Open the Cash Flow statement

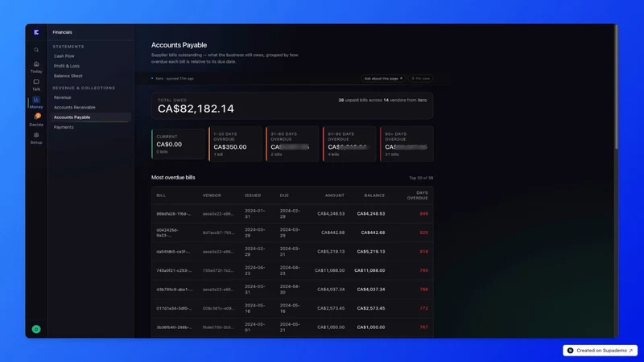pos(64,56)
